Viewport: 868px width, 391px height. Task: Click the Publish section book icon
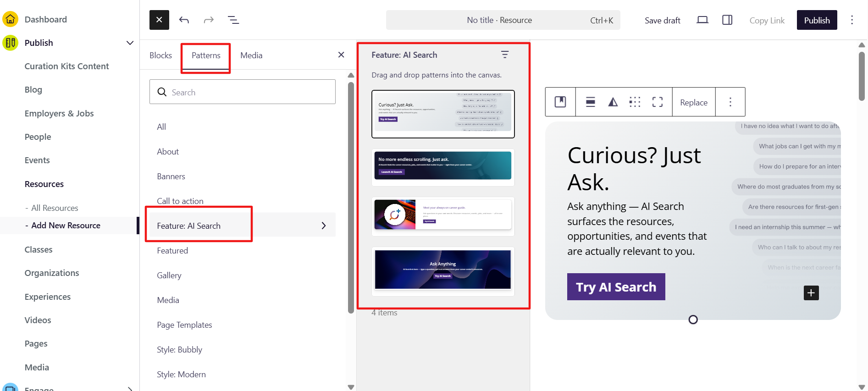point(10,43)
